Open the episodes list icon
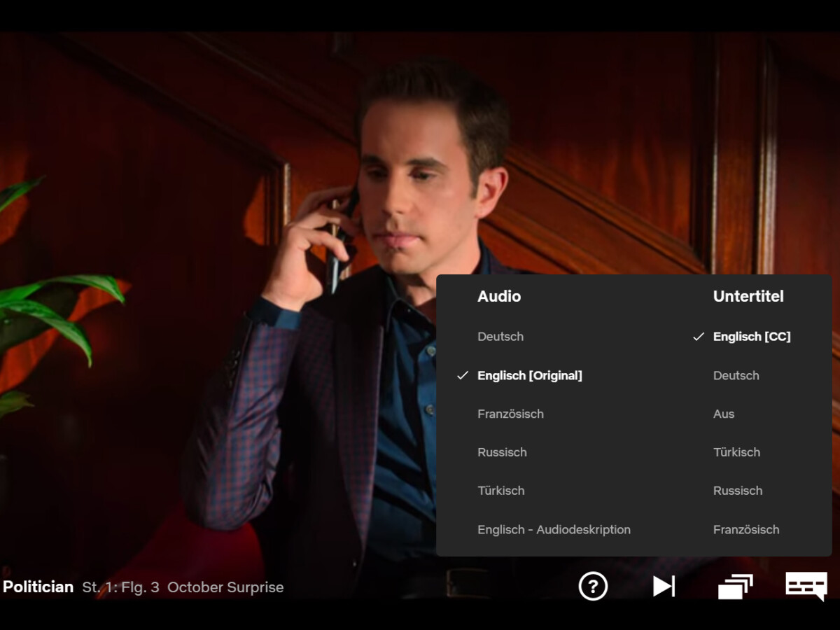The height and width of the screenshot is (630, 840). (735, 586)
